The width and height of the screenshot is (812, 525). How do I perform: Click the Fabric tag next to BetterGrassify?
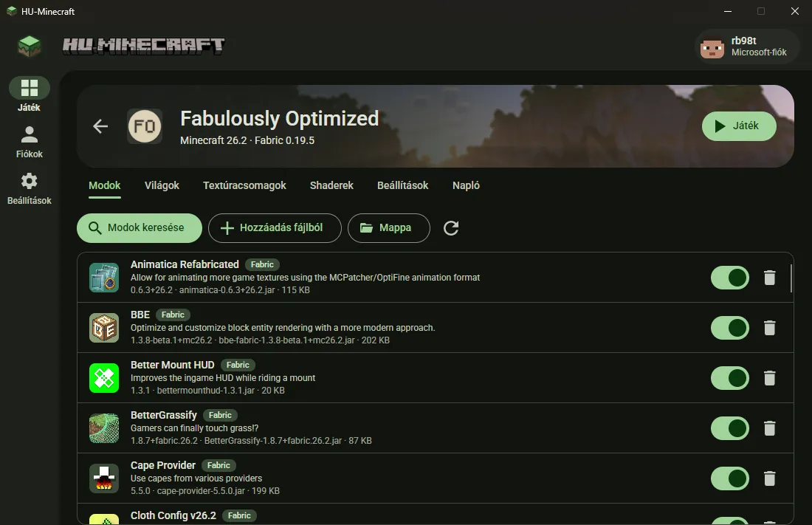coord(220,416)
